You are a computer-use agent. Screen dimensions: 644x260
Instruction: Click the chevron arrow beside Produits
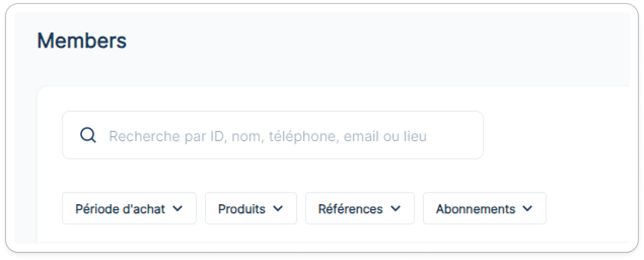coord(277,208)
